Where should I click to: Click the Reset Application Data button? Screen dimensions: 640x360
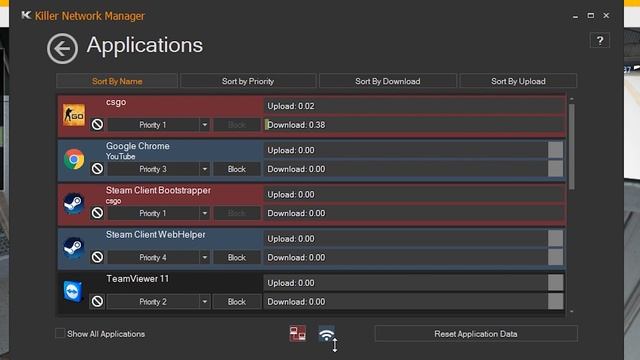tap(476, 333)
